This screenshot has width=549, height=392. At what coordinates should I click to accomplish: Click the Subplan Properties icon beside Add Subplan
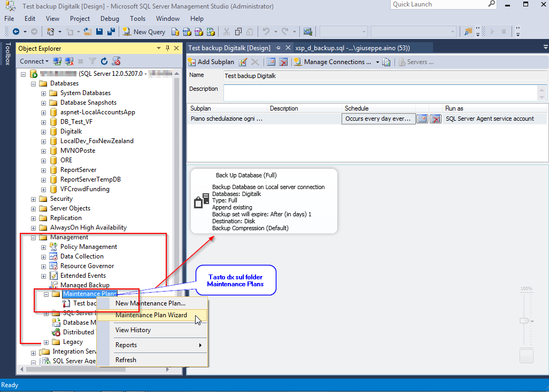(x=243, y=62)
